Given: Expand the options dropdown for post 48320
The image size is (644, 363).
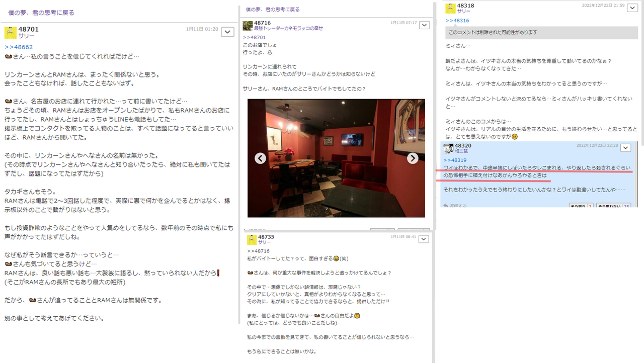Looking at the screenshot, I should pos(626,148).
